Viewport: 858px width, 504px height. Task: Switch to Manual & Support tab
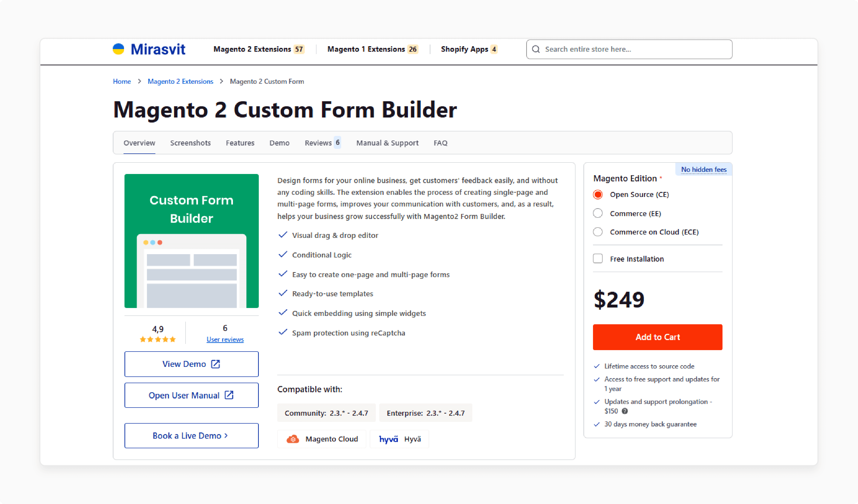387,143
